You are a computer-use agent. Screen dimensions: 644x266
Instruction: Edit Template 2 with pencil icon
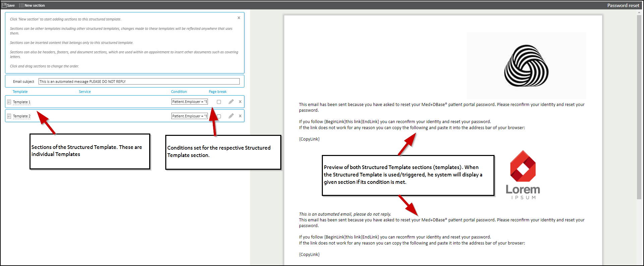click(231, 116)
